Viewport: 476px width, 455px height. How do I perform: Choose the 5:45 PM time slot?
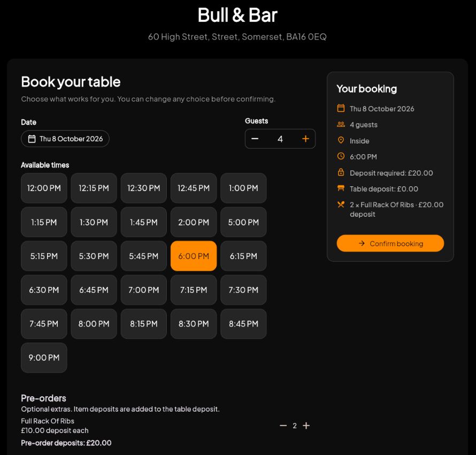pyautogui.click(x=143, y=256)
